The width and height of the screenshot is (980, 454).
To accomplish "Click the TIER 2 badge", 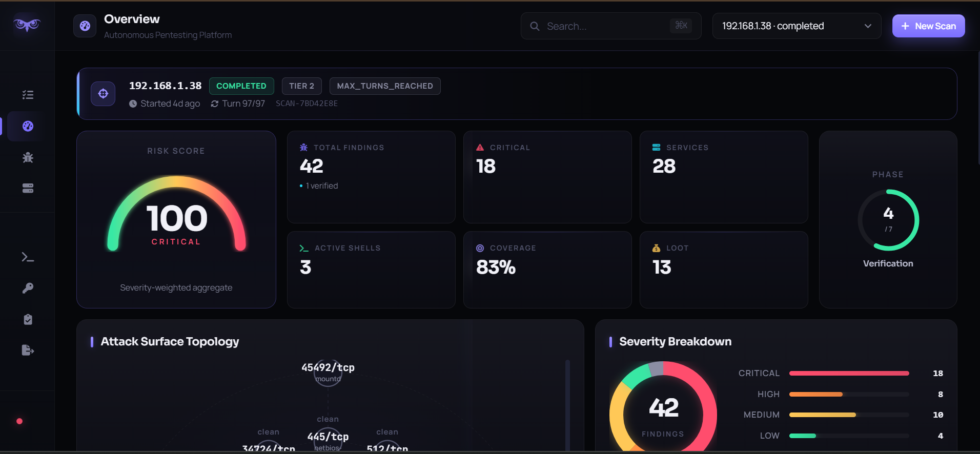I will [x=301, y=86].
